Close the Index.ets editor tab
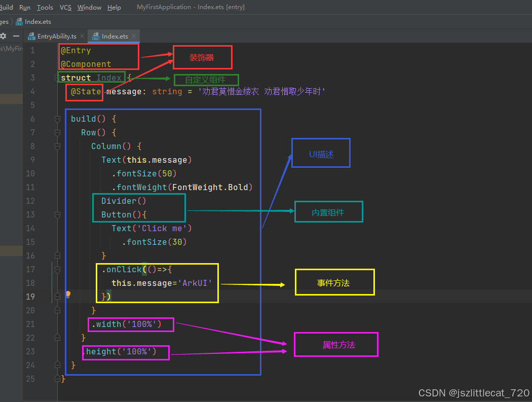 134,36
